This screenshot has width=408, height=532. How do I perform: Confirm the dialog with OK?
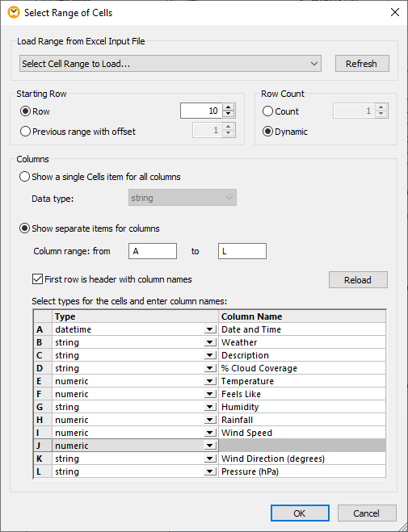[x=300, y=513]
